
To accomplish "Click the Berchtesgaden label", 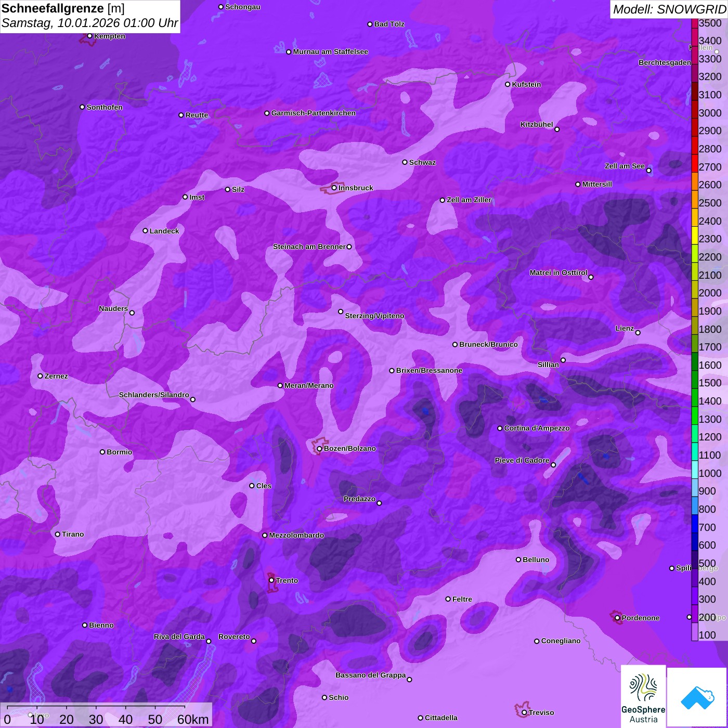I will tap(665, 62).
